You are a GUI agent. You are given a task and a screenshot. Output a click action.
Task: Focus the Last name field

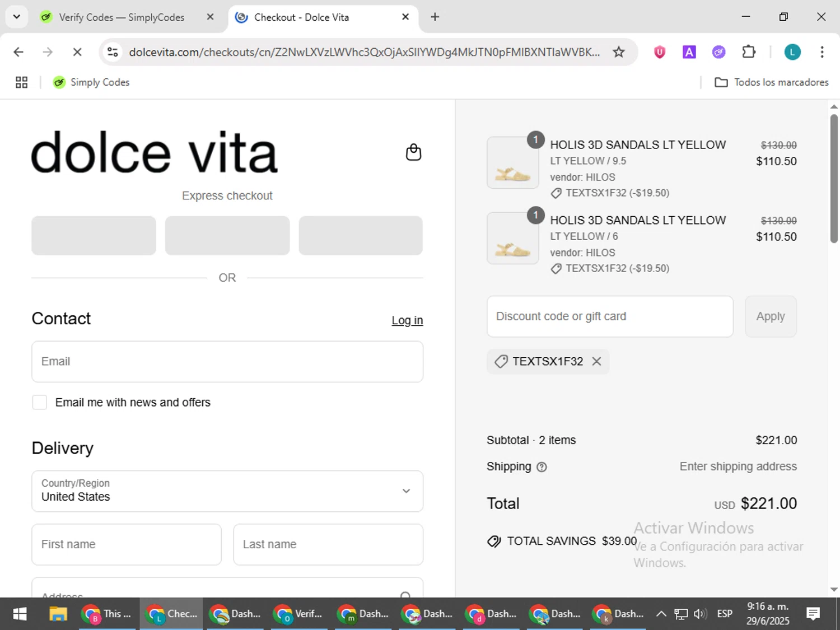[328, 544]
